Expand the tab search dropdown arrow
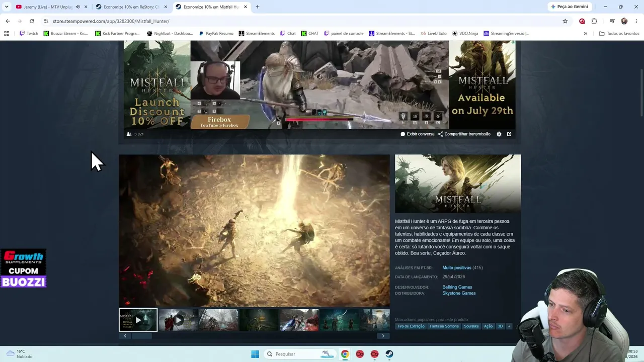Screen dimensions: 644x362 [x=7, y=7]
